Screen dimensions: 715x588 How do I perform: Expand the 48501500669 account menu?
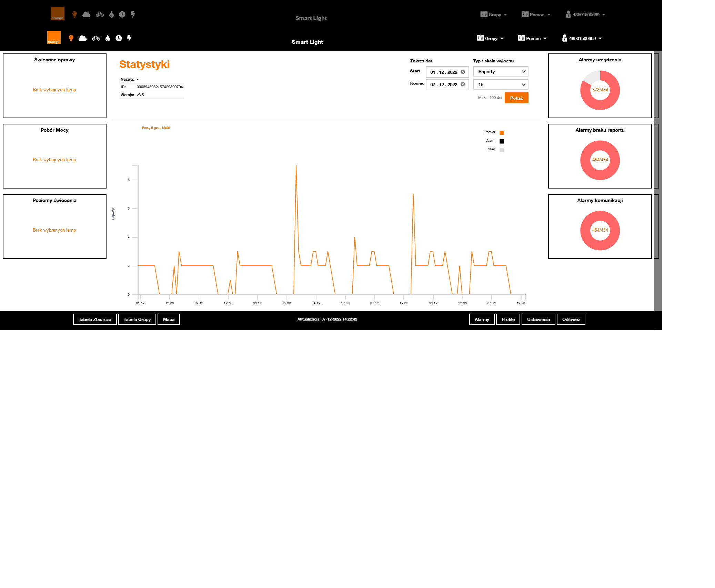[582, 38]
